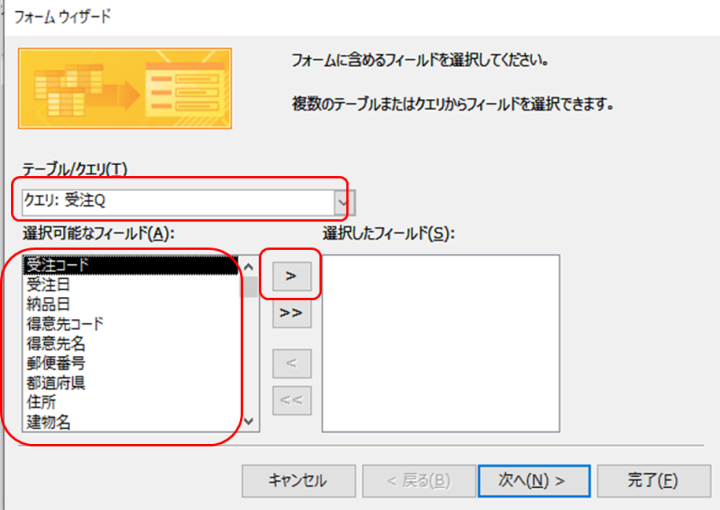The height and width of the screenshot is (510, 720).
Task: Click the single left arrow remove field button
Action: coord(291,363)
